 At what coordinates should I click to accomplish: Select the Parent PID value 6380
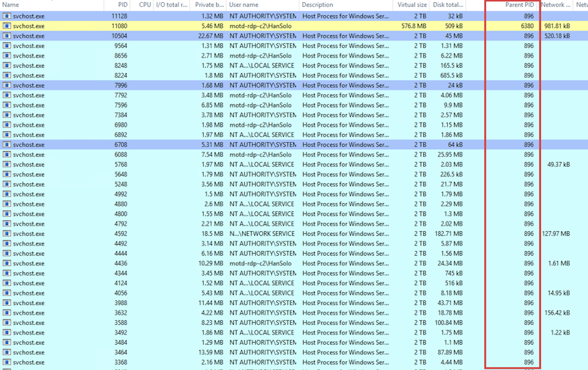click(527, 26)
